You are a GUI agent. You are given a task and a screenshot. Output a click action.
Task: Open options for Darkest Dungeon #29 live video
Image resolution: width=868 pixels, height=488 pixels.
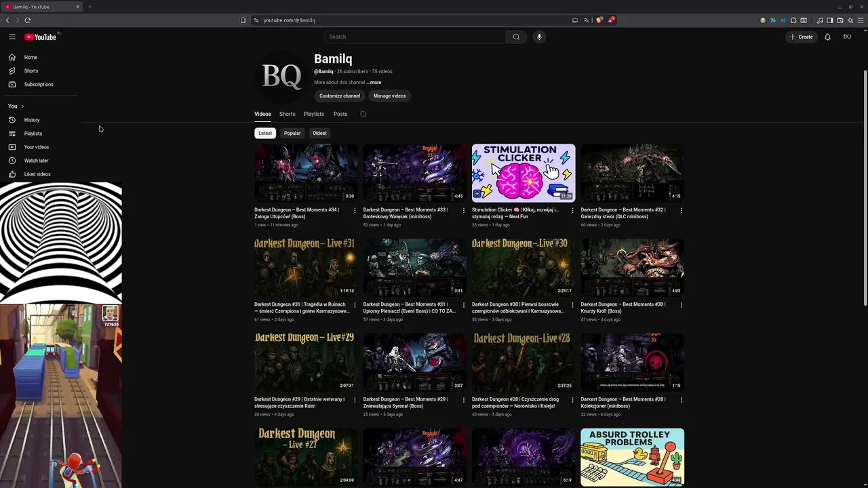355,400
